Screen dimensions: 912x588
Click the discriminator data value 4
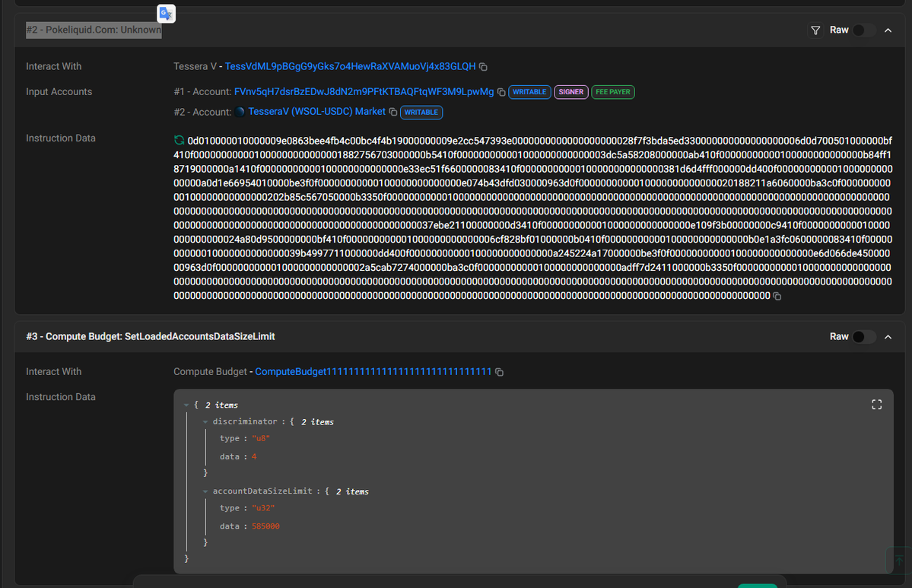tap(254, 456)
